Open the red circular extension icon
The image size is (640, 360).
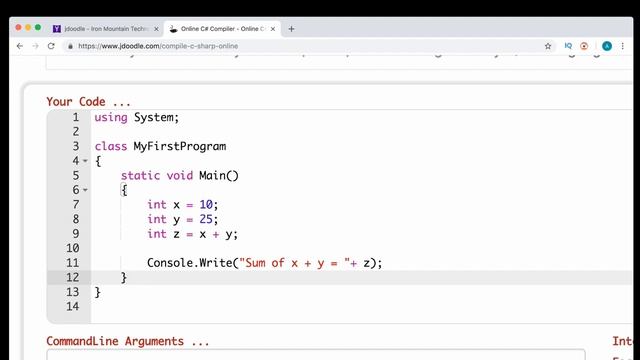click(584, 46)
